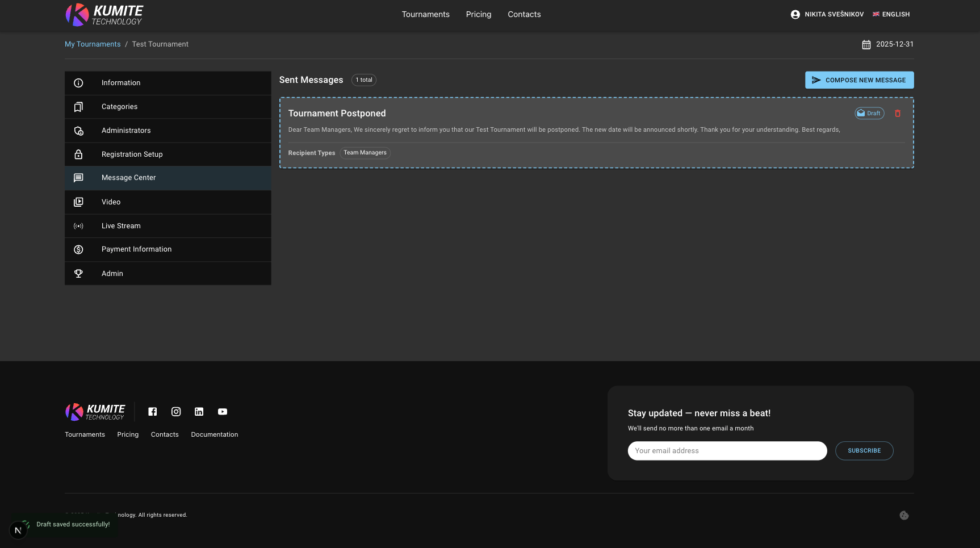
Task: Focus the email address input field
Action: (727, 451)
